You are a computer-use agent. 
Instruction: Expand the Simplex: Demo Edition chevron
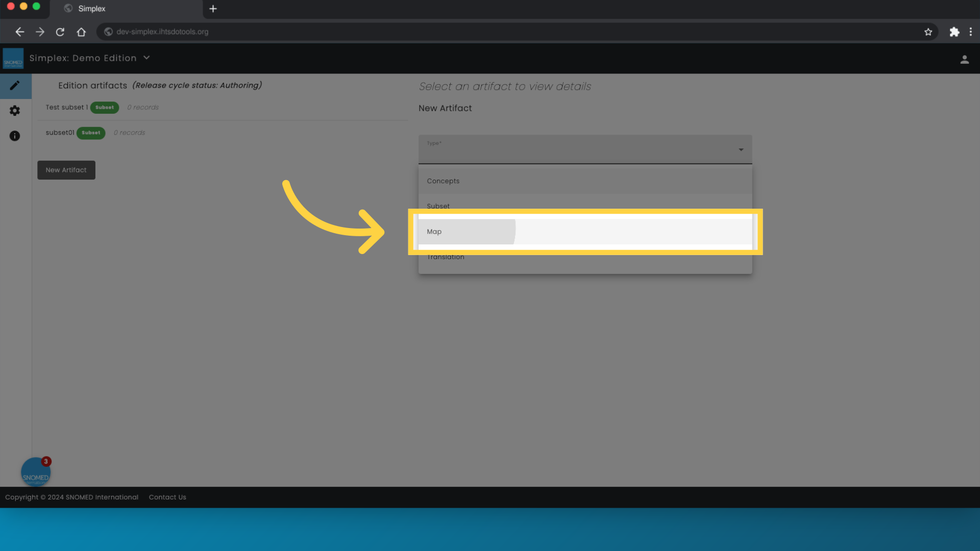coord(146,58)
